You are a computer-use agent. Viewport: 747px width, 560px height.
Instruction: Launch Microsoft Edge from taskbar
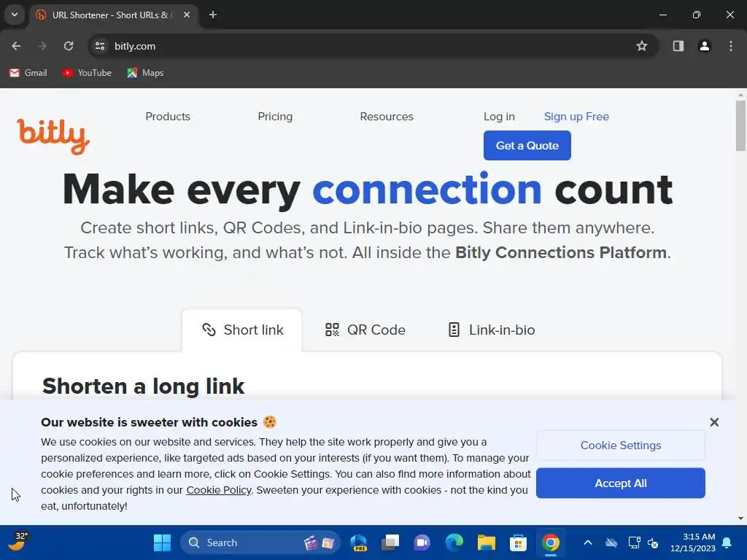[x=454, y=542]
